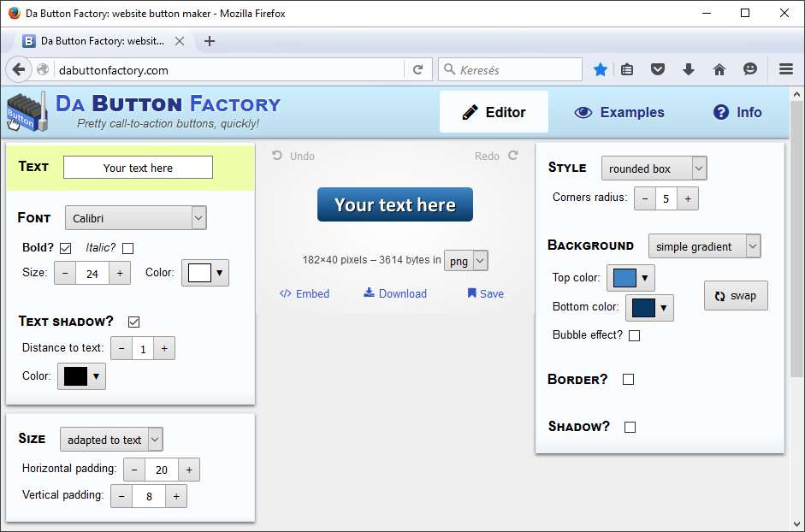Click the font size value field
The image size is (805, 532).
tap(92, 273)
